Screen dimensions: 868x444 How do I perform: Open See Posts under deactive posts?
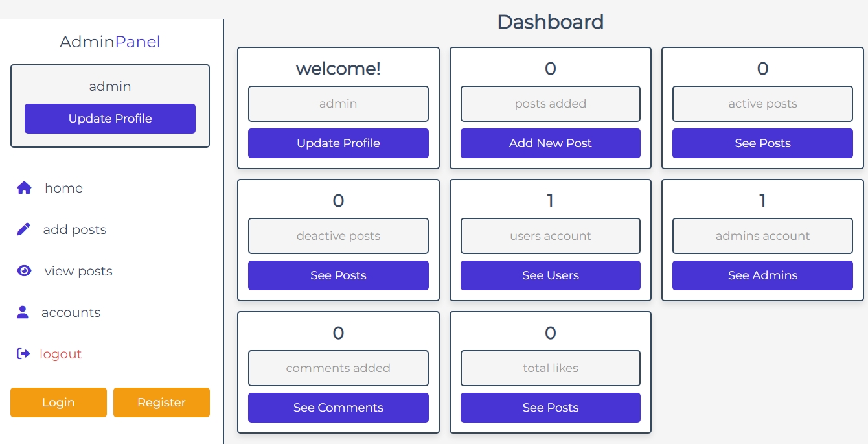click(x=338, y=275)
